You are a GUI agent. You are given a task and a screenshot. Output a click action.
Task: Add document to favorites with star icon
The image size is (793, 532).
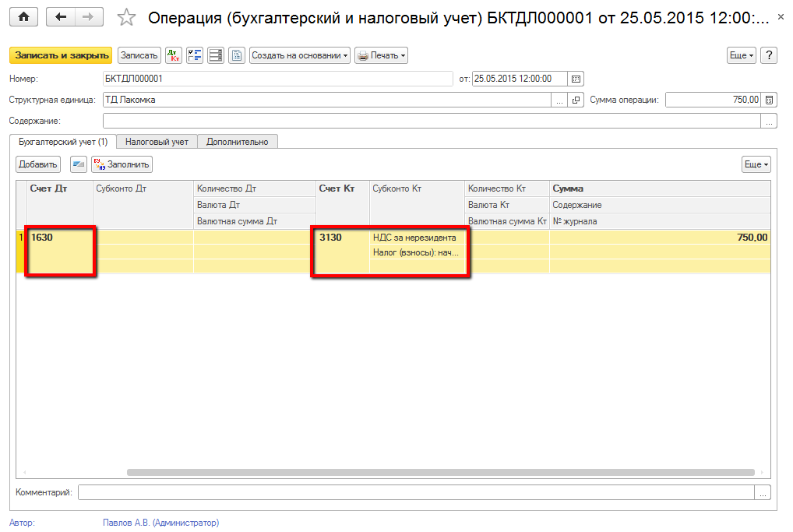[126, 18]
